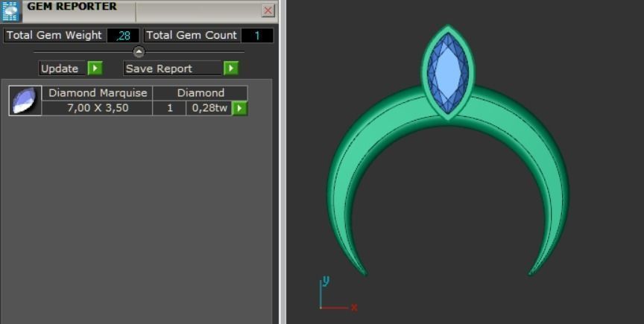Click the Total Gem Weight value field
This screenshot has width=644, height=324.
pos(123,36)
